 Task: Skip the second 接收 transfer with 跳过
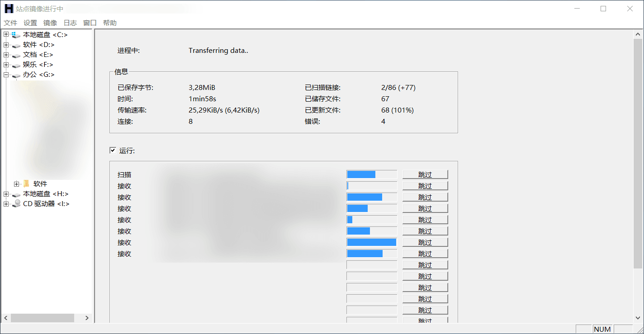coord(425,197)
